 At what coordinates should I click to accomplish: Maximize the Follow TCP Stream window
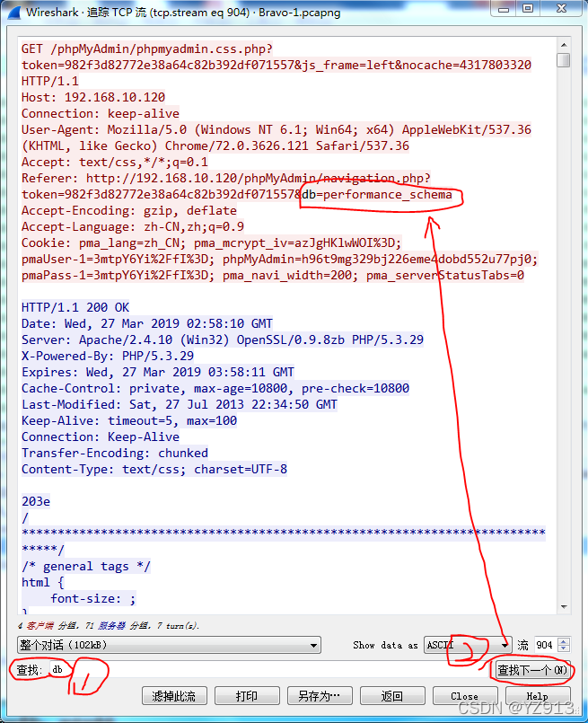528,8
